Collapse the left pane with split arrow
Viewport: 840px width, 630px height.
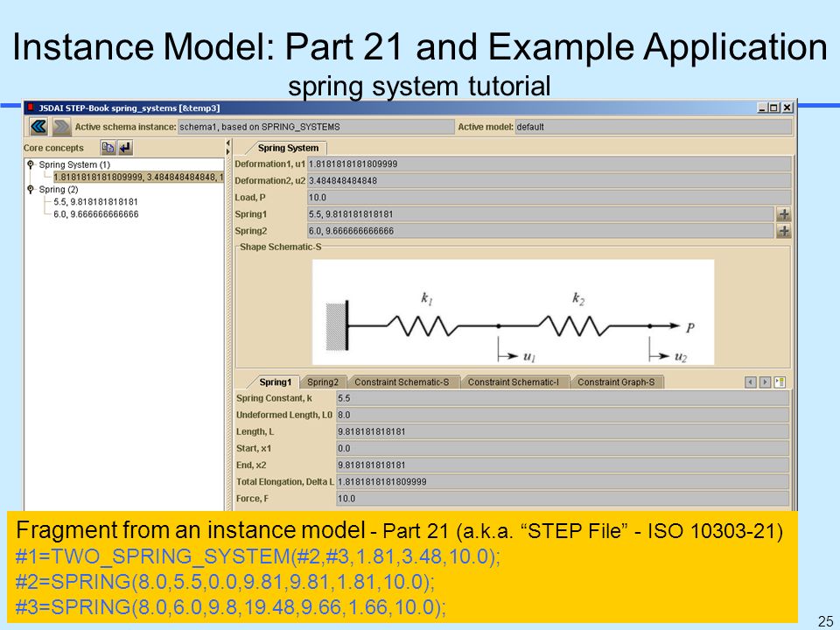click(x=227, y=143)
